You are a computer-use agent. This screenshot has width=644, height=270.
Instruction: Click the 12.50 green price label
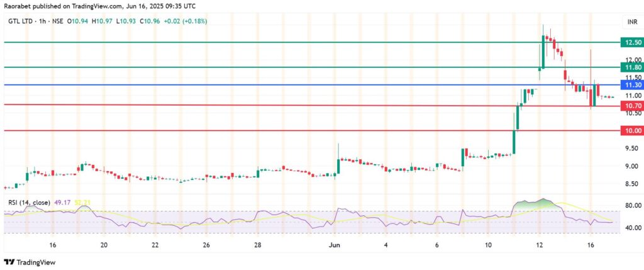pos(629,42)
